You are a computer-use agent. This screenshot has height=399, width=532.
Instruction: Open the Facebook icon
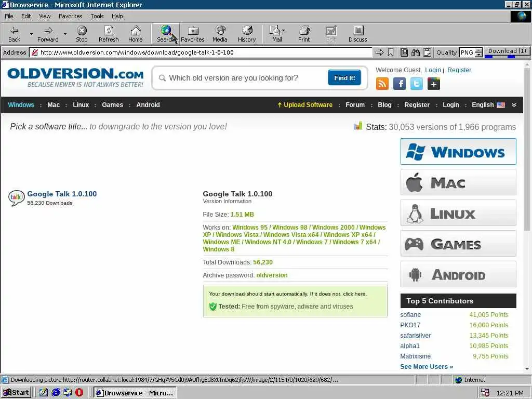[x=400, y=84]
